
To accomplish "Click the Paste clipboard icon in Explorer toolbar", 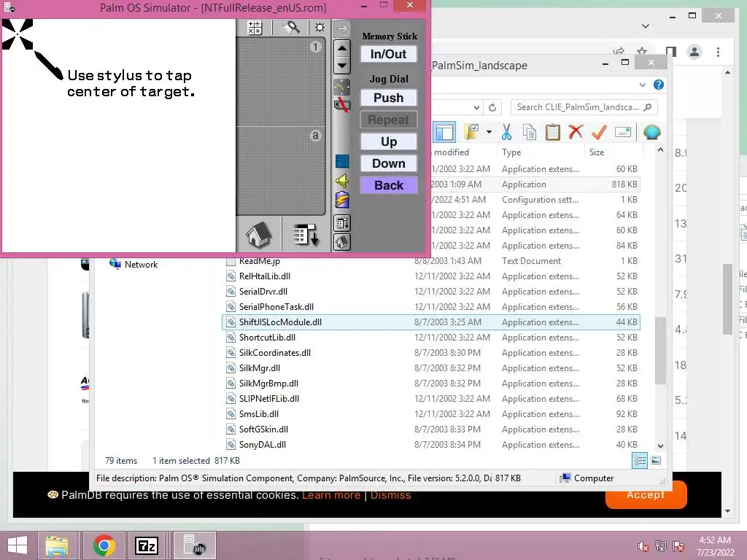I will (553, 132).
